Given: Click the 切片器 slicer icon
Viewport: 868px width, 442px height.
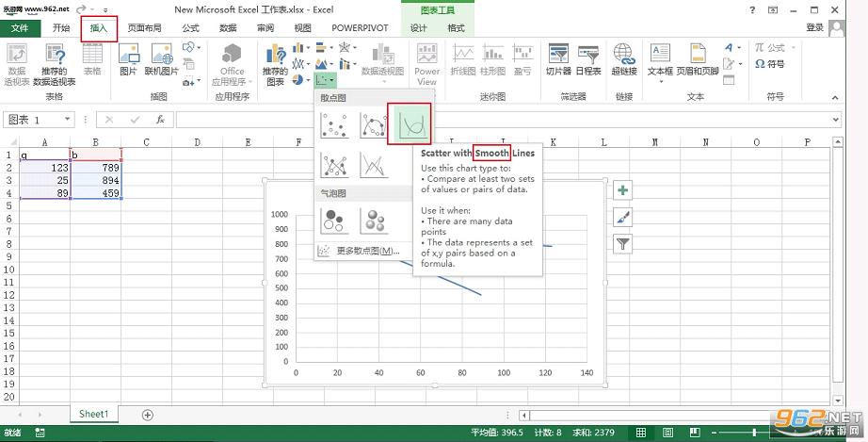Looking at the screenshot, I should [558, 59].
